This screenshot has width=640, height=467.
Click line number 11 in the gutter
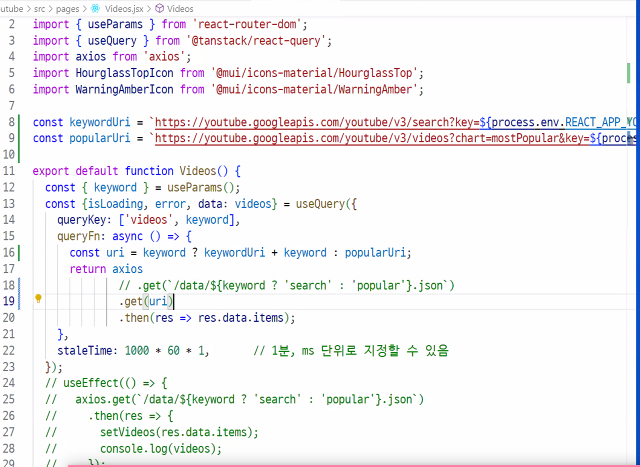pyautogui.click(x=9, y=171)
